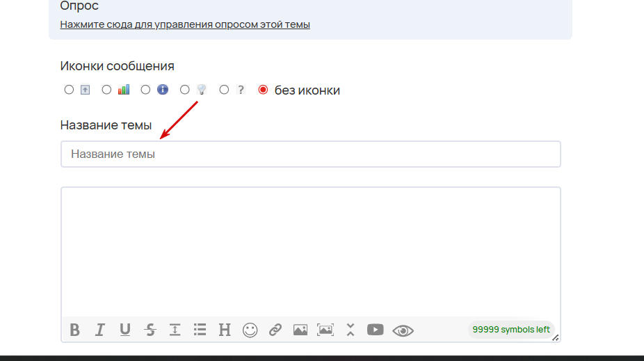Select the bar chart message icon radio
The height and width of the screenshot is (361, 644).
(x=106, y=90)
